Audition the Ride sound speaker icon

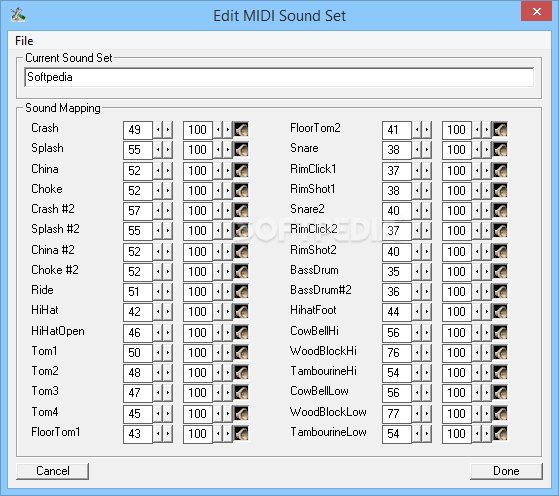coord(241,292)
